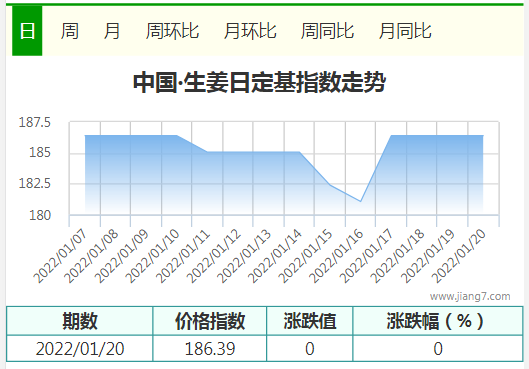Click the www.jiang7.com chart credit
The height and width of the screenshot is (369, 529).
[470, 296]
